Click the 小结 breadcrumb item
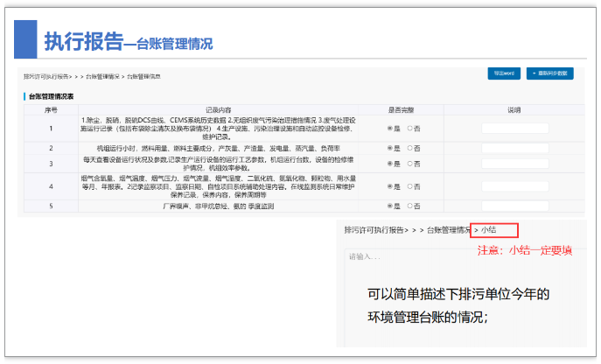The width and height of the screenshot is (601, 364). coord(489,230)
